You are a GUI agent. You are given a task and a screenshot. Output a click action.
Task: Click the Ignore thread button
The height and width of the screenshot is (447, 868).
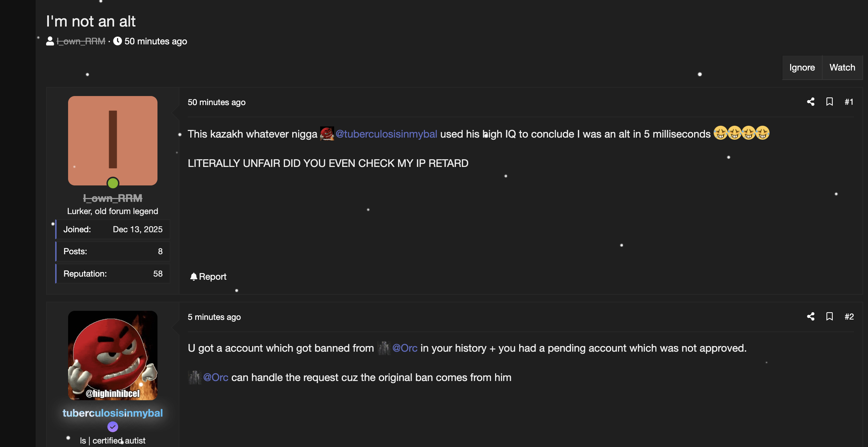pyautogui.click(x=802, y=67)
